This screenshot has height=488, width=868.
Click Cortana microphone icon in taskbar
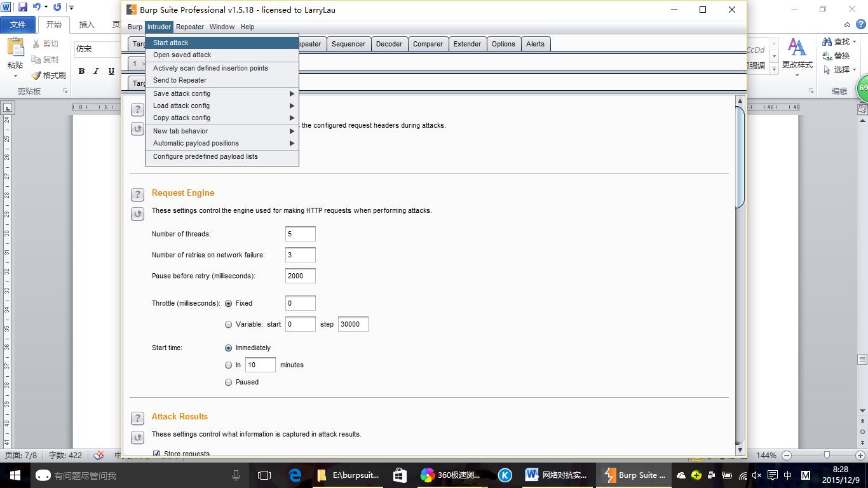(x=236, y=475)
